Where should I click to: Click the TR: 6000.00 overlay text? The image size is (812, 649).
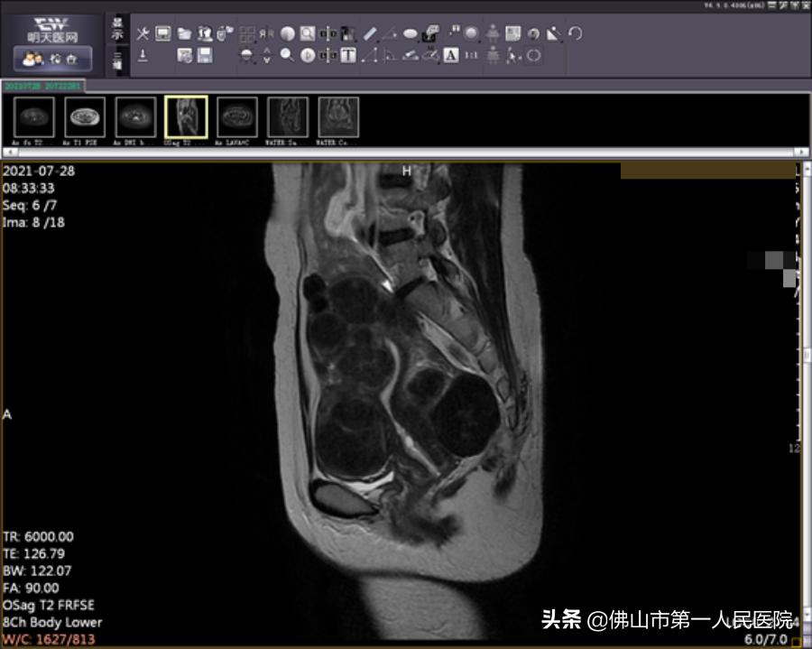pyautogui.click(x=38, y=536)
